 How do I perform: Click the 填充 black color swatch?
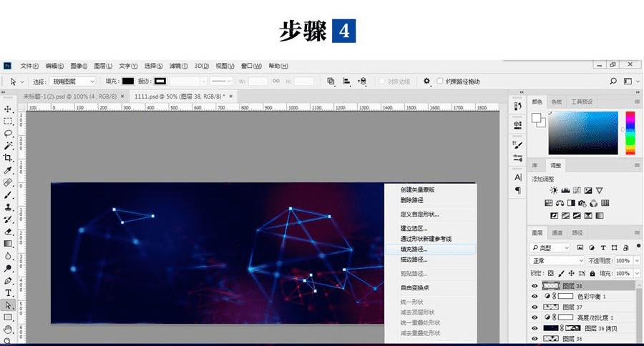[128, 81]
